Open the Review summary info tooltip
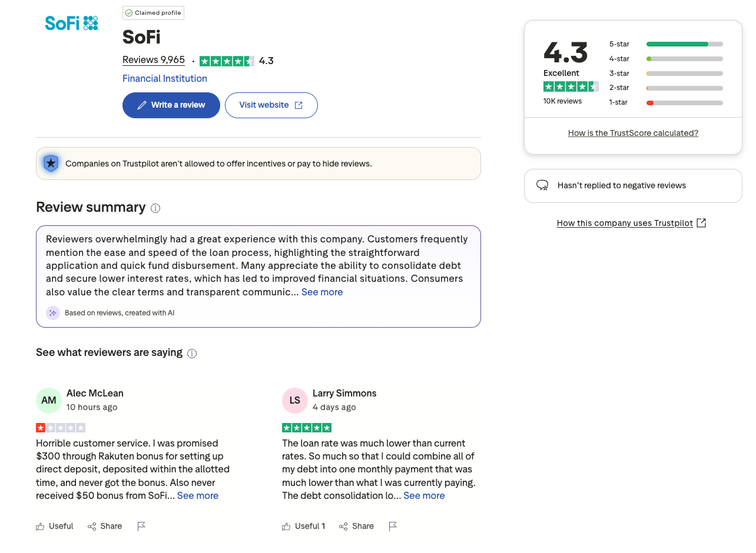 point(155,208)
